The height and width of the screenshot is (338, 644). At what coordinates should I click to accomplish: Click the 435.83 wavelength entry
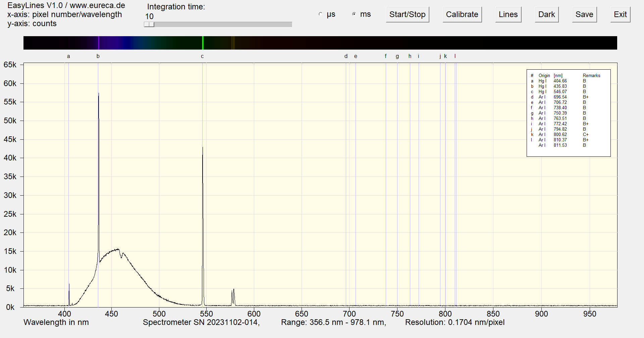coord(560,86)
